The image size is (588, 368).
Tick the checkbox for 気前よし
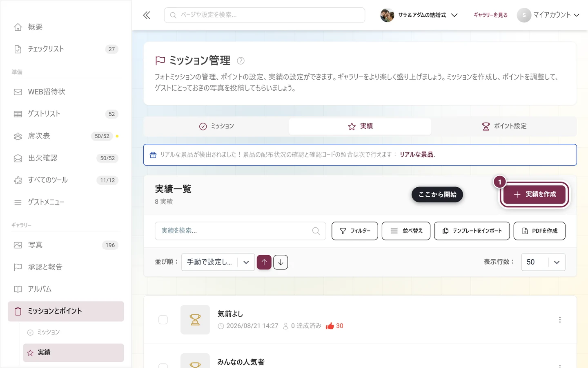[x=163, y=320]
